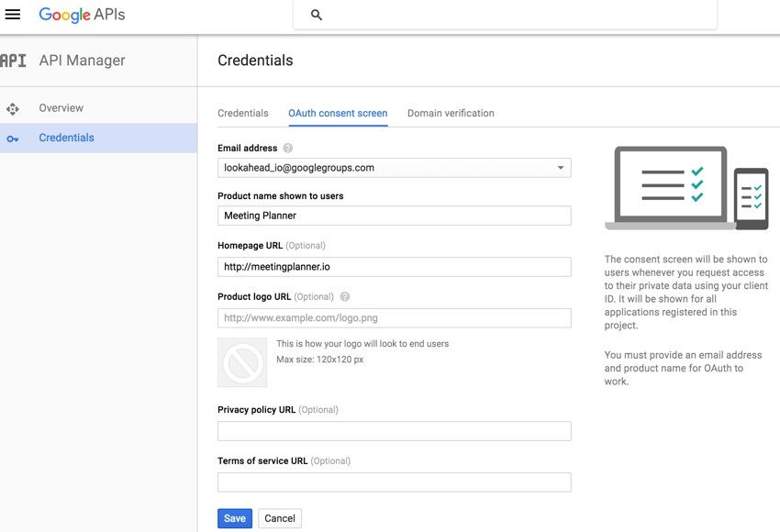
Task: Select Credentials in the sidebar
Action: pyautogui.click(x=98, y=138)
